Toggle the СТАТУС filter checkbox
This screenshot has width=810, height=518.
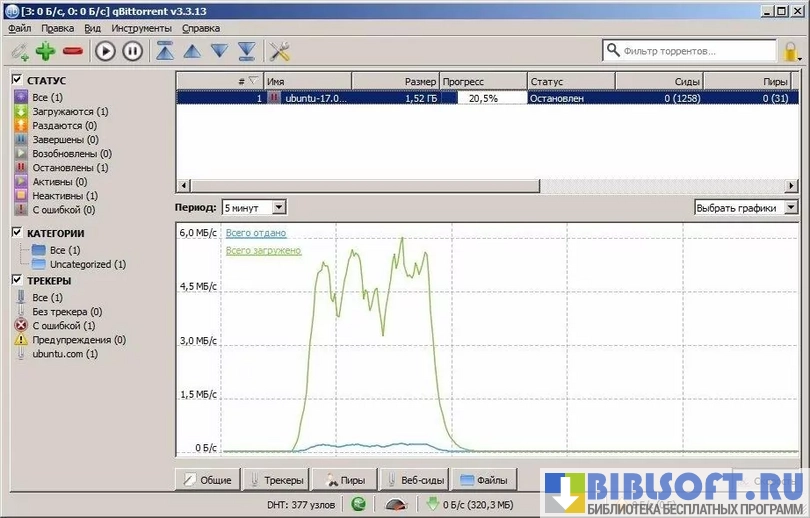point(17,80)
